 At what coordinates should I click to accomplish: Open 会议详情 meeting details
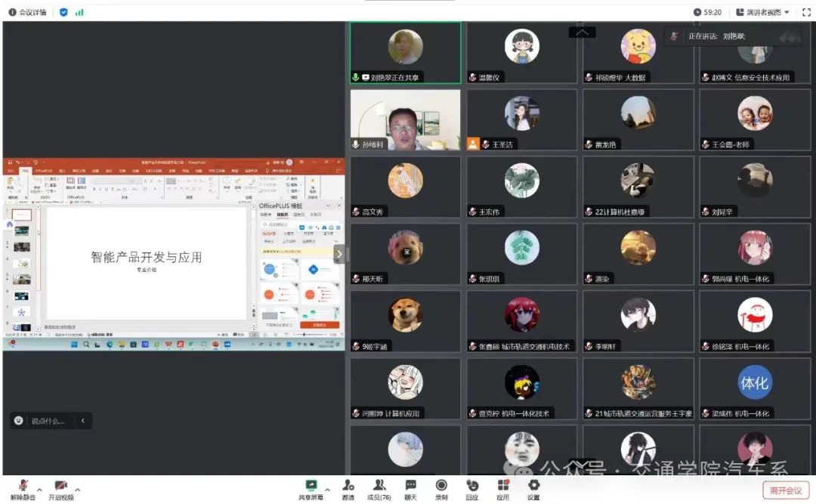[x=27, y=12]
